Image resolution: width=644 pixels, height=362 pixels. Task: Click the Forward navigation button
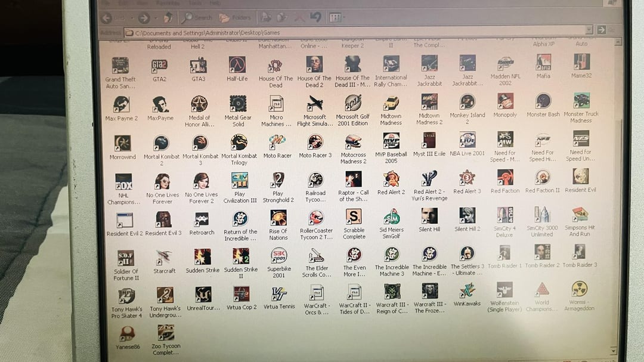143,18
